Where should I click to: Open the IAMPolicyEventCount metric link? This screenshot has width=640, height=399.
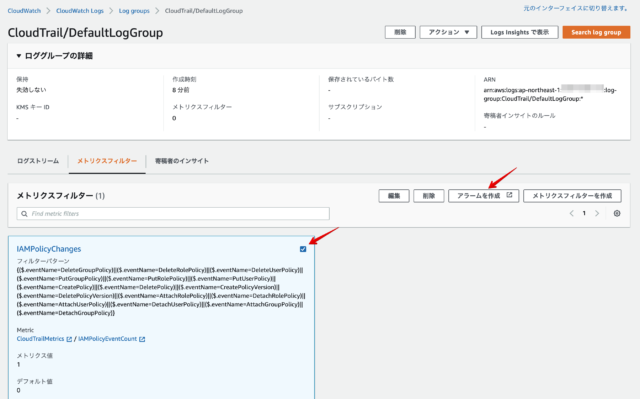tap(107, 339)
